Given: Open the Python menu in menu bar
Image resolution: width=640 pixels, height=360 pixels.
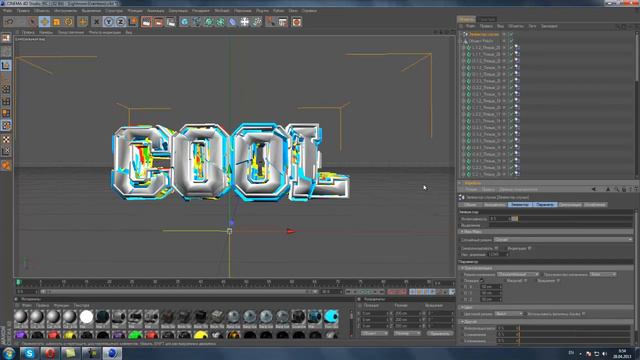Looking at the screenshot, I should [x=278, y=11].
